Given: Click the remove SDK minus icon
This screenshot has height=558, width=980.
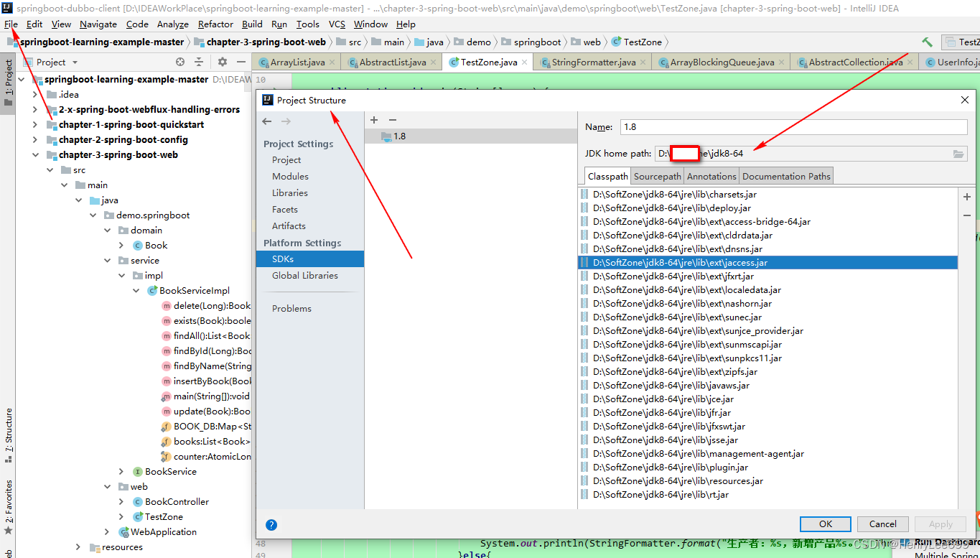Looking at the screenshot, I should (392, 119).
